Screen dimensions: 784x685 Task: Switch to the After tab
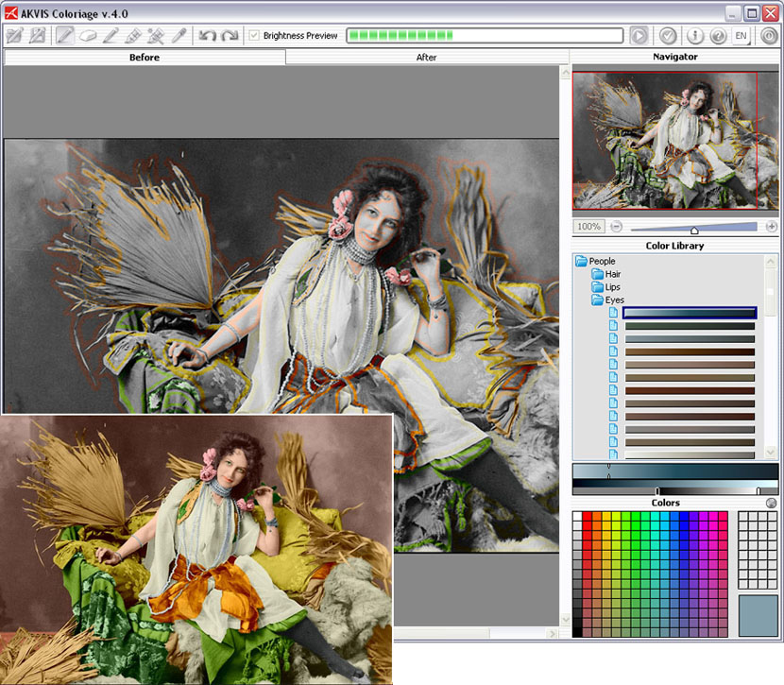[426, 58]
